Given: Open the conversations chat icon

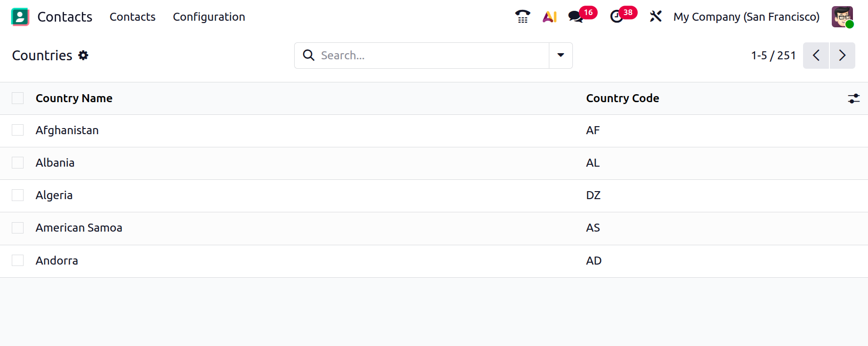Looking at the screenshot, I should pos(576,17).
